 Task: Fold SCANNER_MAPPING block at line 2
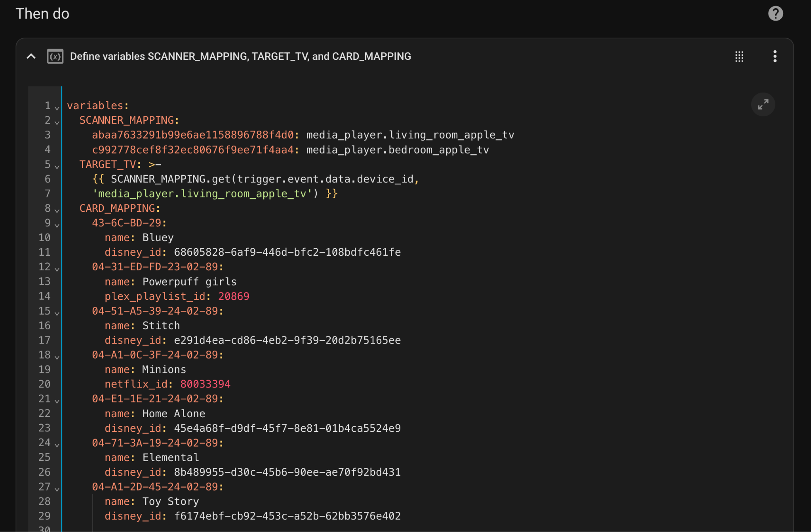(57, 122)
